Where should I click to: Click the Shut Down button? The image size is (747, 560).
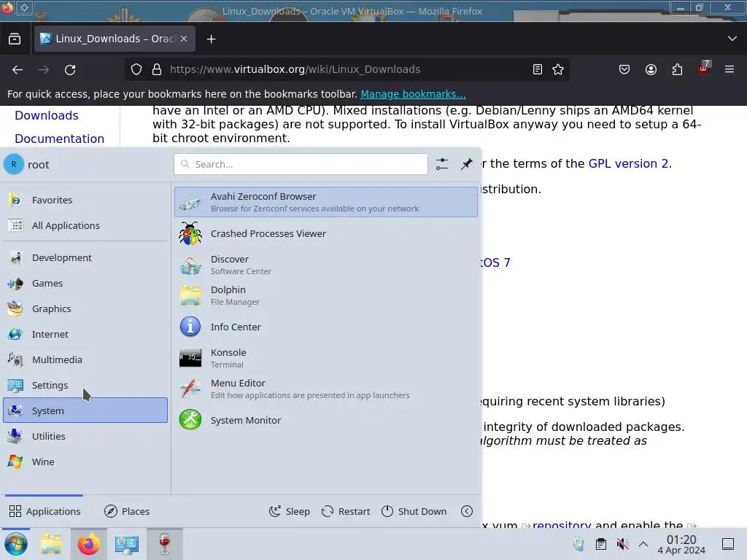point(414,511)
